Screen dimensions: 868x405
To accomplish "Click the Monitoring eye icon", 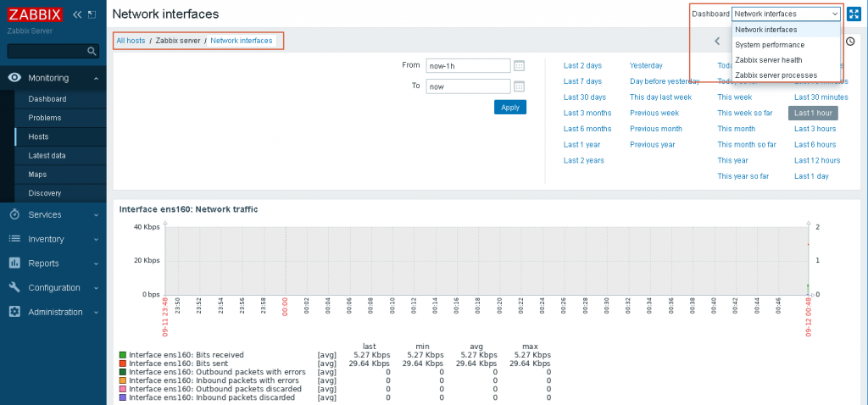I will (x=15, y=78).
